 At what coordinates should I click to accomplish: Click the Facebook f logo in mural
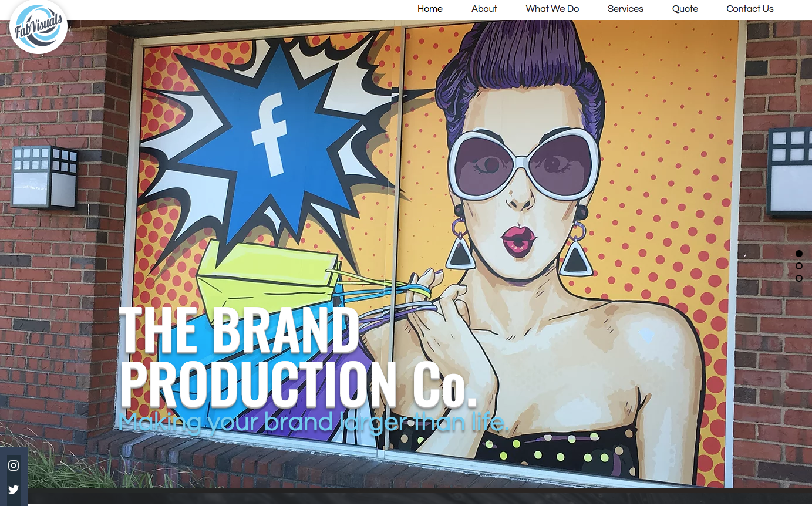269,134
